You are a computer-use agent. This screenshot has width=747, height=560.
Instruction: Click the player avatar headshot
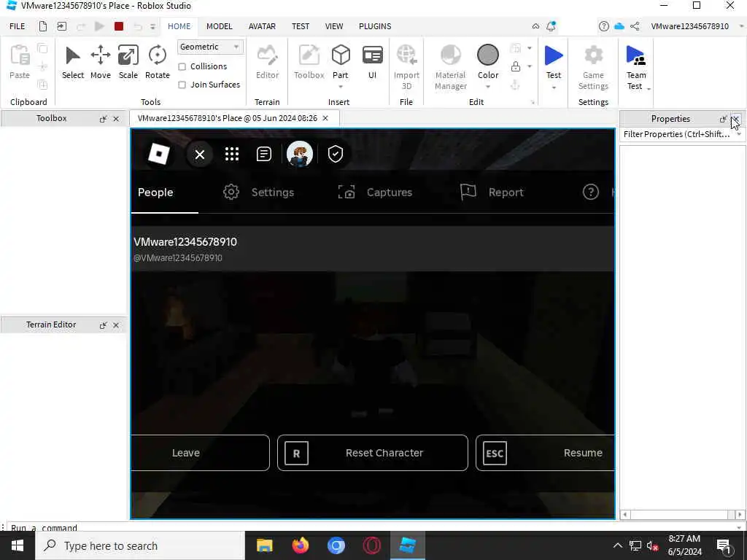(x=300, y=154)
